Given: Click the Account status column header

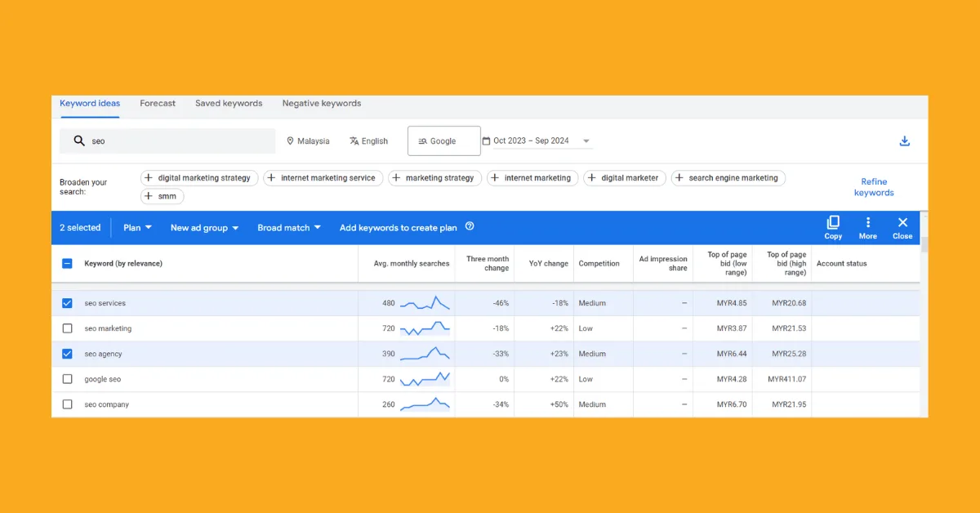Looking at the screenshot, I should pos(841,264).
